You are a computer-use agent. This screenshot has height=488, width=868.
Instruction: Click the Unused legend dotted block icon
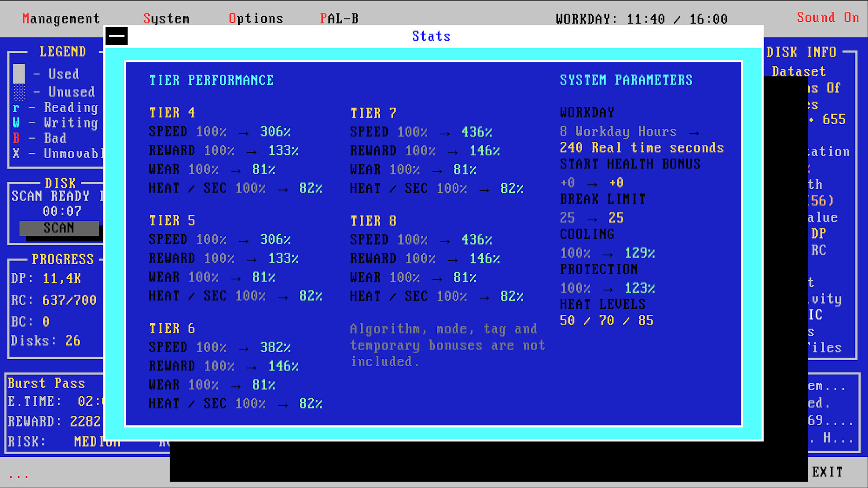pyautogui.click(x=19, y=92)
